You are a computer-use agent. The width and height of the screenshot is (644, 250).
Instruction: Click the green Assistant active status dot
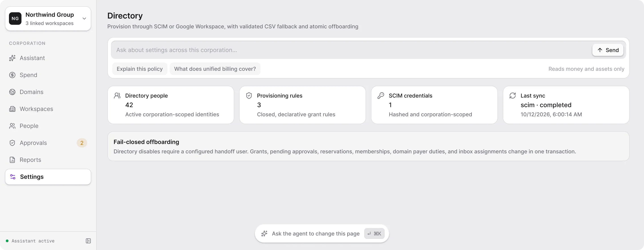point(7,241)
